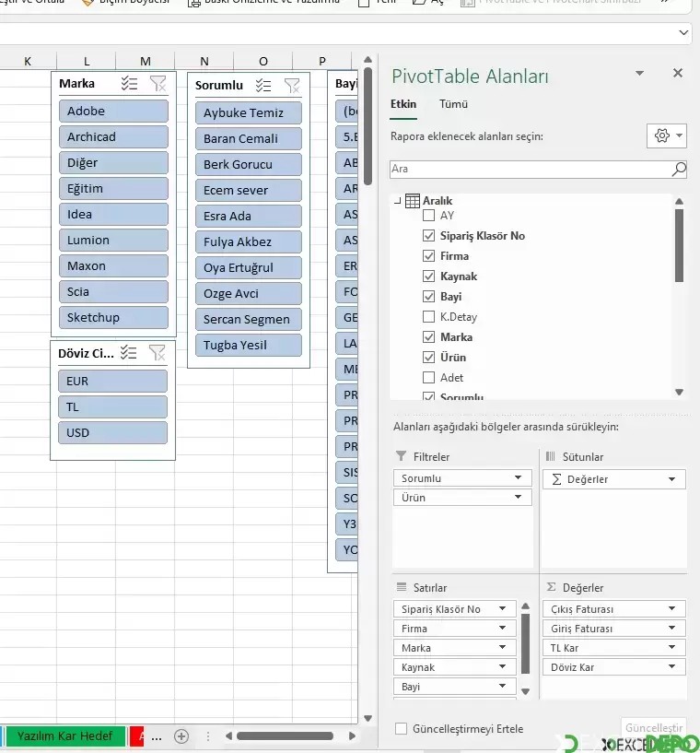Screen dimensions: 700x753
Task: Select column K header
Action: point(28,61)
